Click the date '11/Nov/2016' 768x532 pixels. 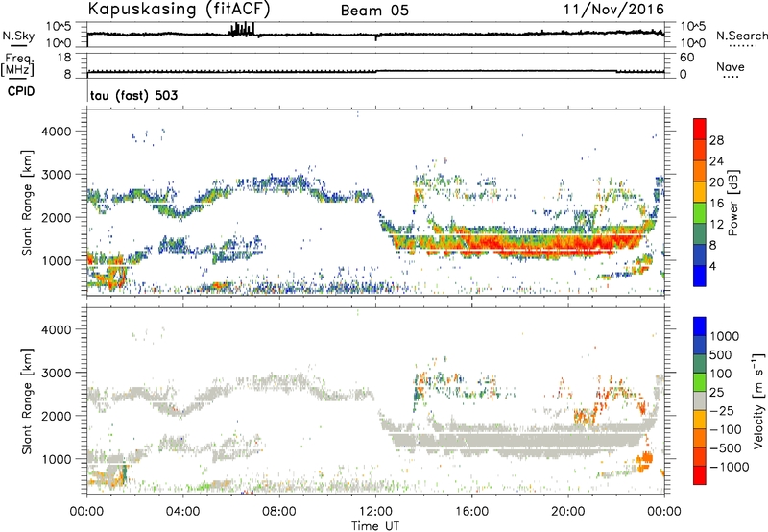click(613, 9)
